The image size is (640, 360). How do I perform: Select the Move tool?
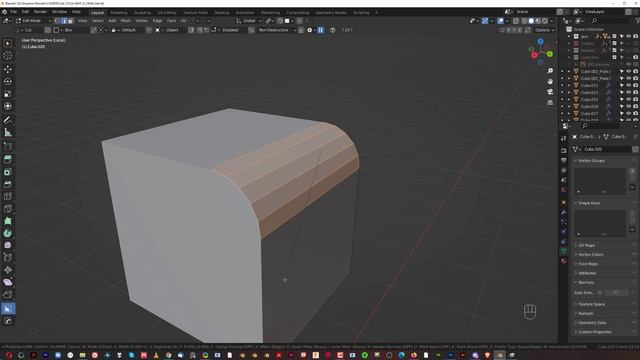pyautogui.click(x=8, y=69)
